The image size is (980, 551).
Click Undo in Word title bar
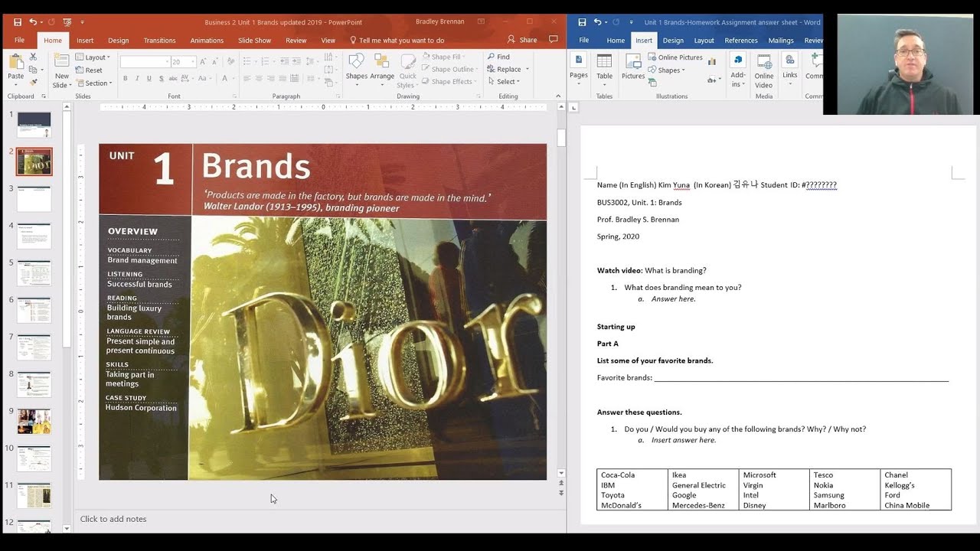(598, 22)
